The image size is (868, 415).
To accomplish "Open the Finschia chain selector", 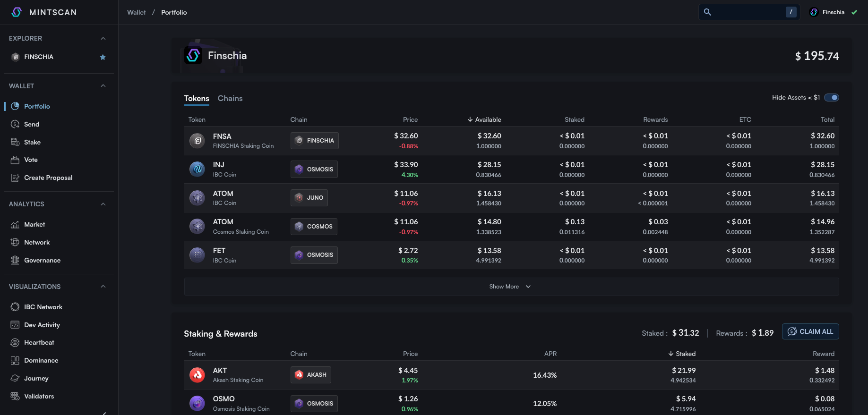I will pos(834,12).
